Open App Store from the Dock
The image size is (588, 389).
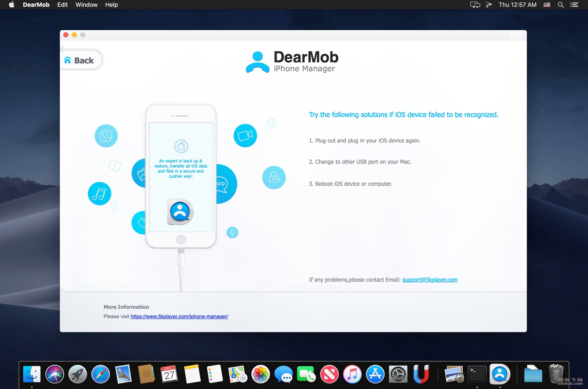tap(375, 374)
